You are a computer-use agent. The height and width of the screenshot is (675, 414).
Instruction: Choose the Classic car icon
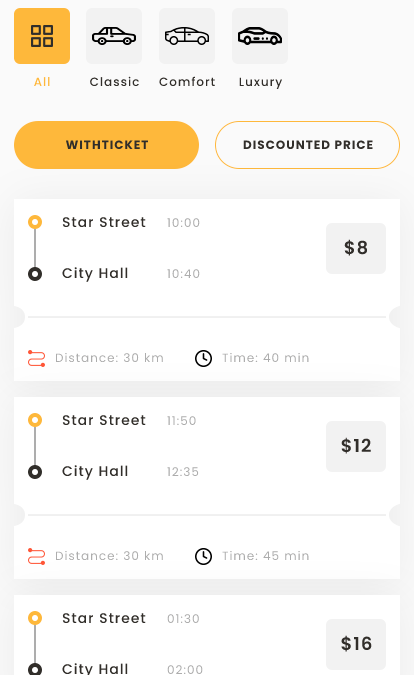[114, 36]
